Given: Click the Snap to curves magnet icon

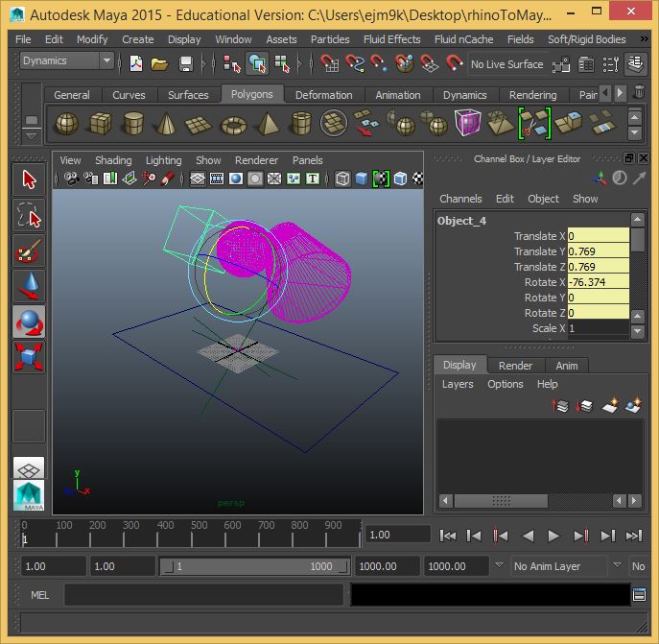Looking at the screenshot, I should [x=355, y=64].
